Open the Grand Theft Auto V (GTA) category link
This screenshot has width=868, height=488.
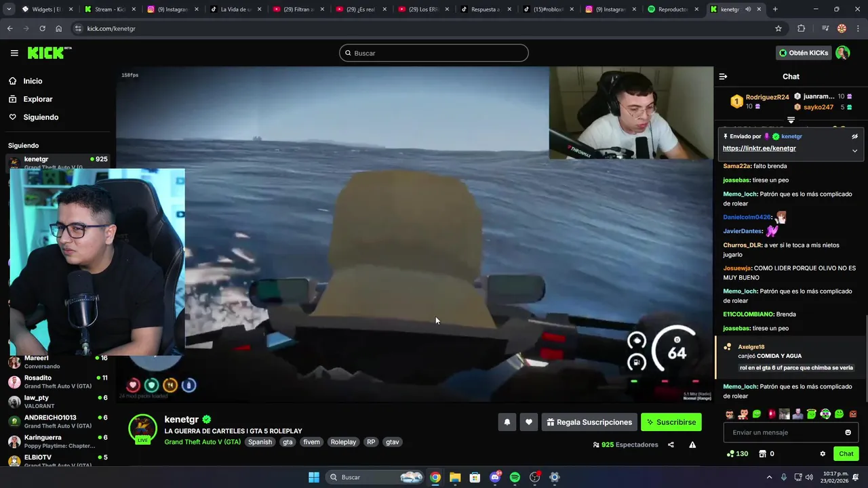[x=202, y=442]
